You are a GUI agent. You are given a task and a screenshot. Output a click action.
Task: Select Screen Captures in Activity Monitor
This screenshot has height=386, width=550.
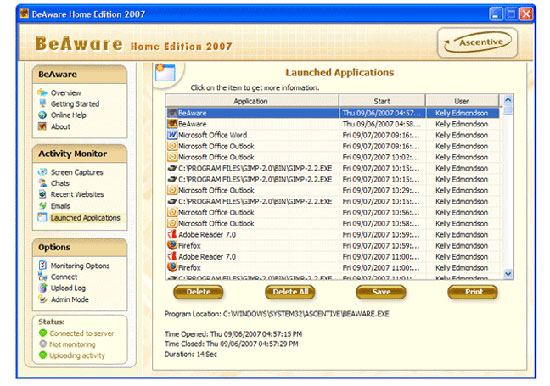click(77, 172)
